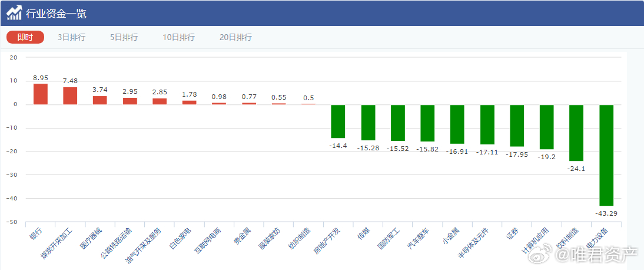Open the 5日排行 ranking tab
Image resolution: width=644 pixels, height=270 pixels.
click(124, 37)
